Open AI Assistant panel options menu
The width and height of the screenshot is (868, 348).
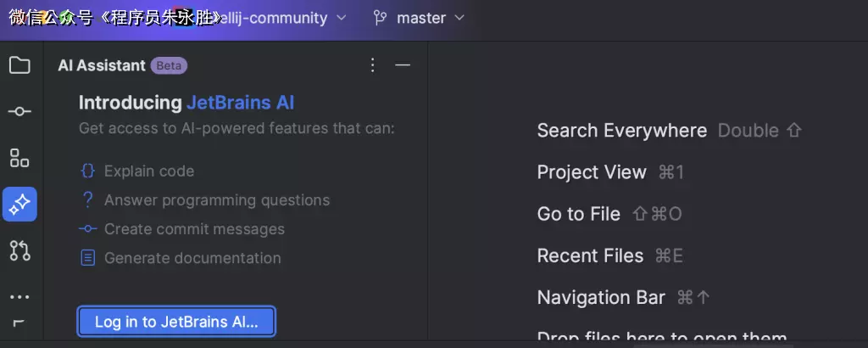(372, 65)
